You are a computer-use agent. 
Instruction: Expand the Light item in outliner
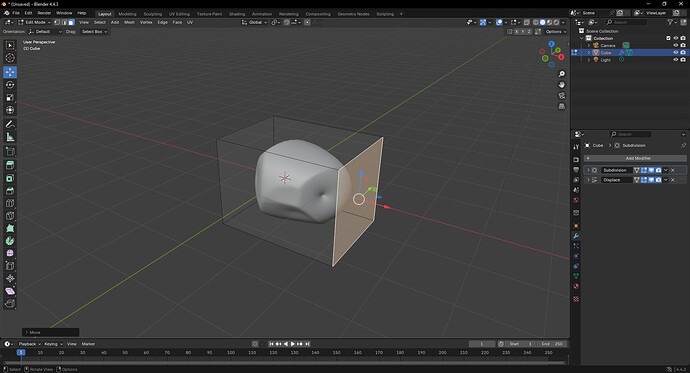[589, 60]
